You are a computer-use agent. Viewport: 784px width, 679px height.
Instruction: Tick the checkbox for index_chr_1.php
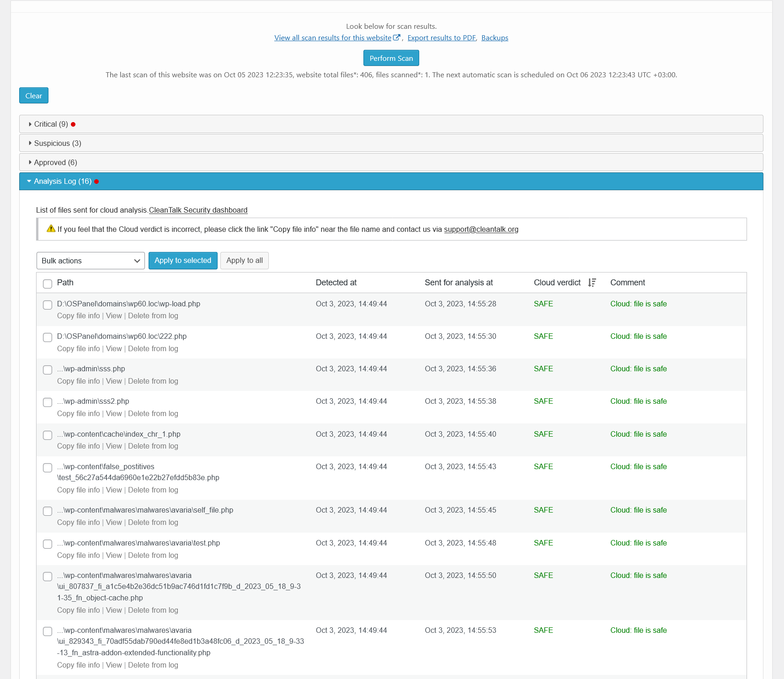coord(48,435)
